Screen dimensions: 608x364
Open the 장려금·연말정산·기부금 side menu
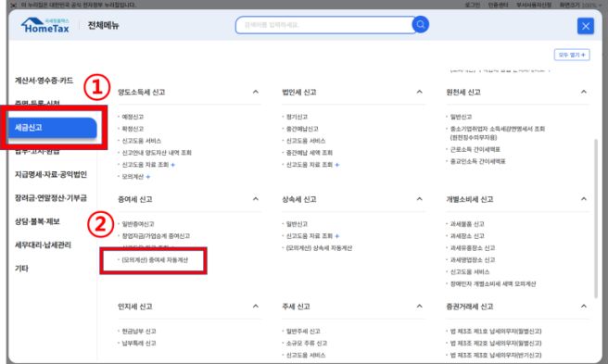(51, 198)
